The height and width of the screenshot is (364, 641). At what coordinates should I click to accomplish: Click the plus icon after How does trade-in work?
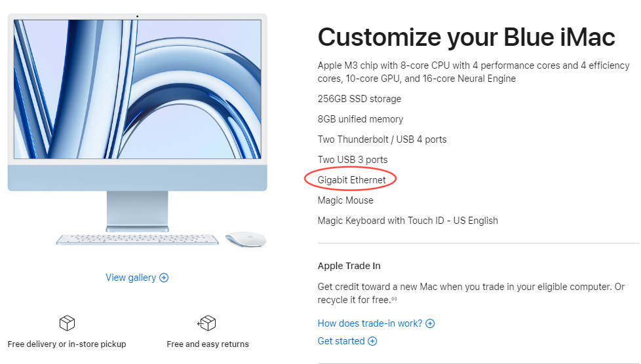(x=430, y=323)
